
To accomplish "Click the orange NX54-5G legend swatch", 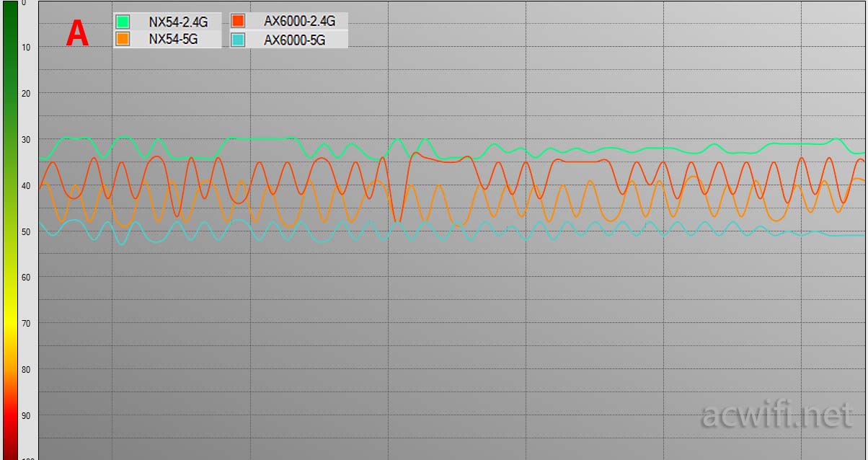I will click(x=123, y=40).
